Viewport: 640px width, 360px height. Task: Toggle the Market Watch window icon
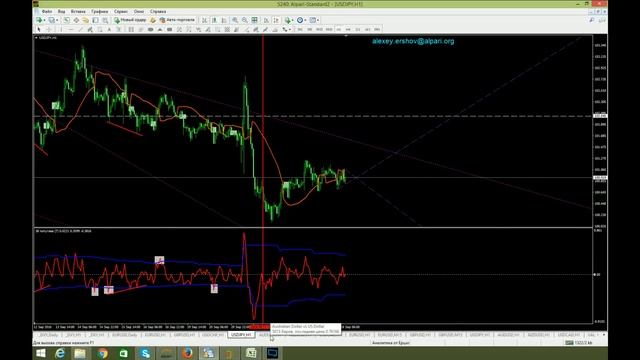[x=67, y=20]
